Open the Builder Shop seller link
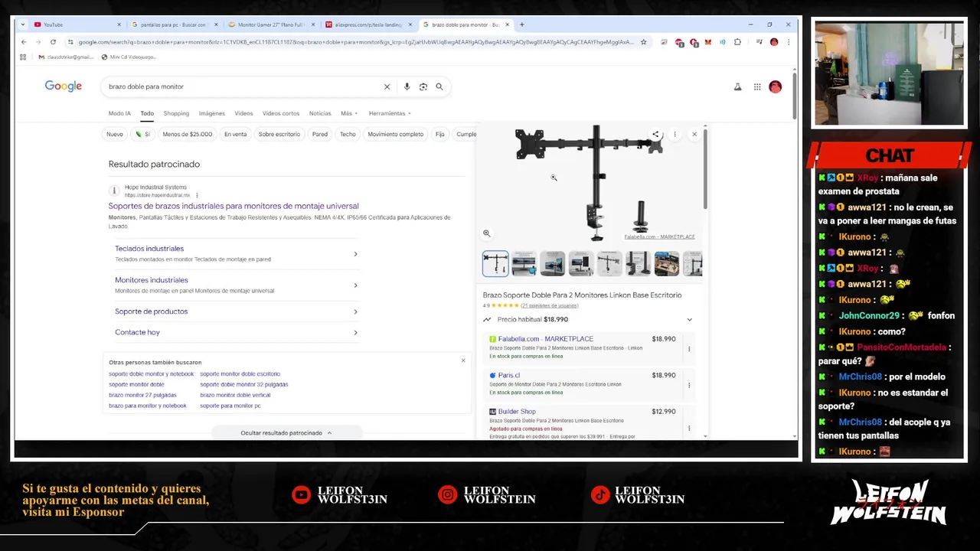 coord(517,412)
